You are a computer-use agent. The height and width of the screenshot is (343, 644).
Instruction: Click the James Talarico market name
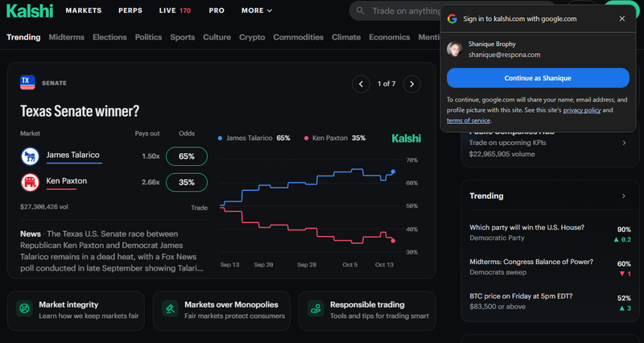(72, 155)
